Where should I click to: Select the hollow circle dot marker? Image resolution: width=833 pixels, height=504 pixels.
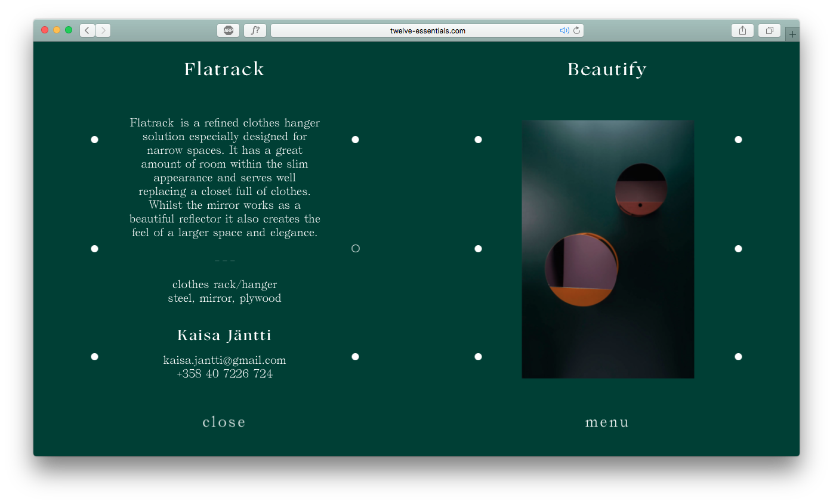point(356,249)
